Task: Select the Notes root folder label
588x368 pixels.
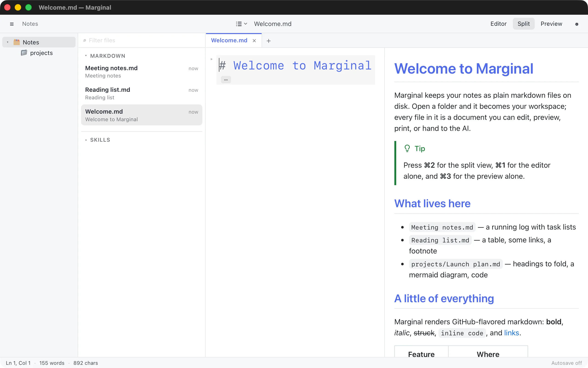Action: 31,42
